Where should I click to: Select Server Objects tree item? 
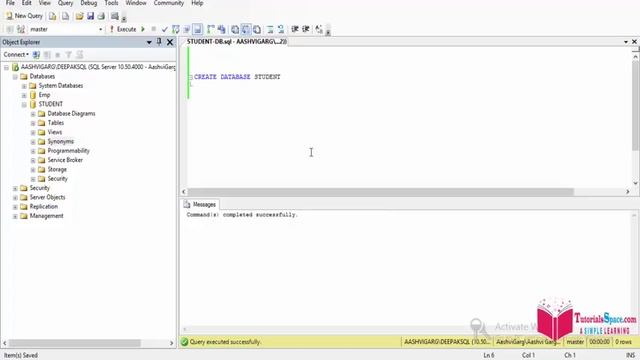click(47, 197)
